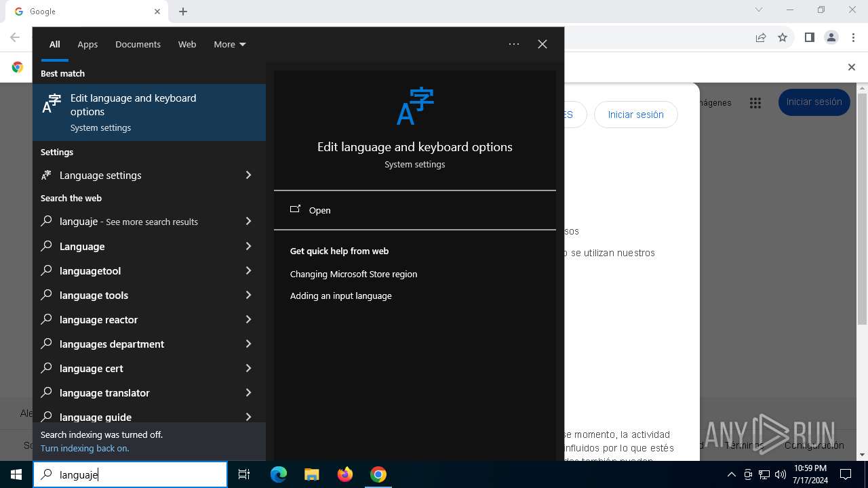868x488 pixels.
Task: Select the All search filter tab
Action: point(55,44)
